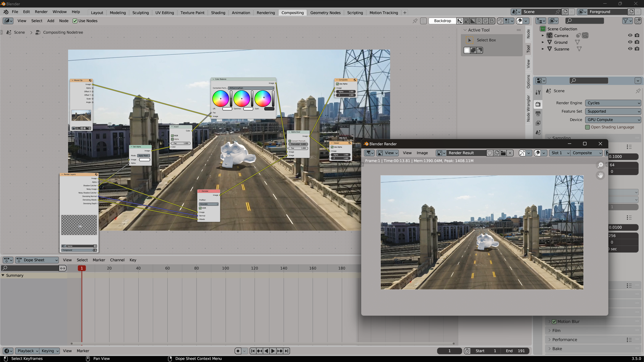Screen dimensions: 644x362
Task: Open the Scene properties tab icon
Action: (x=538, y=133)
